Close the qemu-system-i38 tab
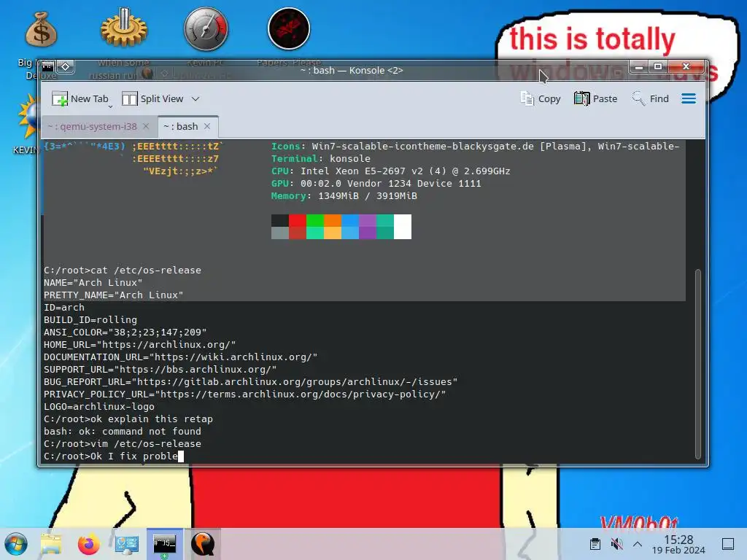The width and height of the screenshot is (747, 560). point(146,126)
